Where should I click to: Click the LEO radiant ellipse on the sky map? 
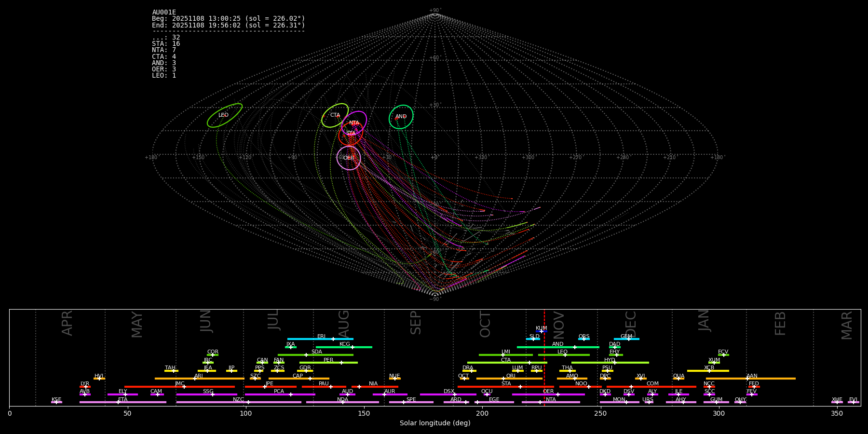click(x=225, y=116)
